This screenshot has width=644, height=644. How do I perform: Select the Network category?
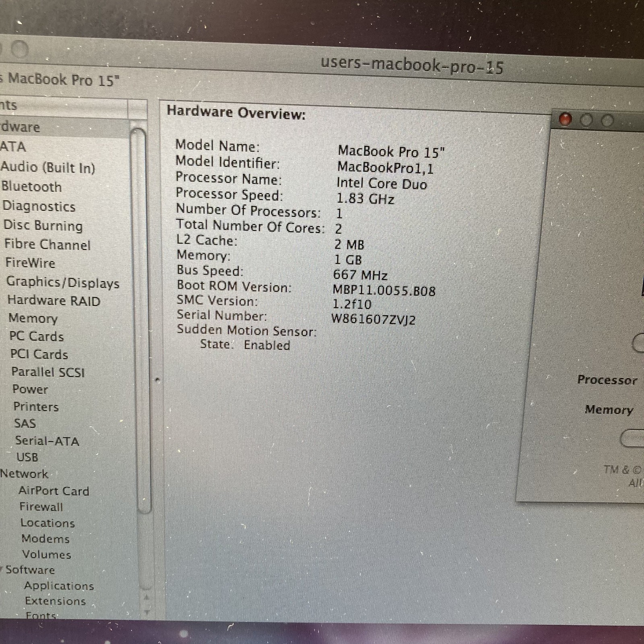pos(24,474)
